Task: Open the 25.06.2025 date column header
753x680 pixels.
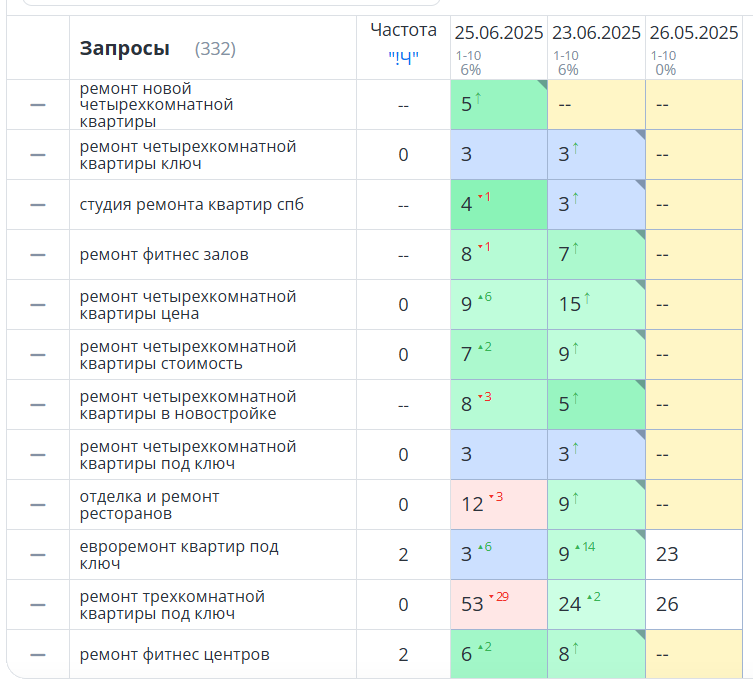Action: (x=499, y=33)
